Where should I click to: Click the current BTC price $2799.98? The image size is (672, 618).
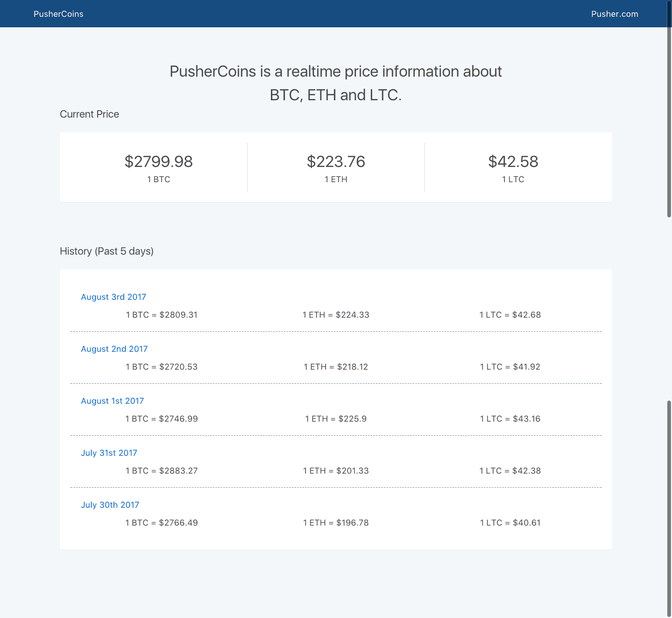tap(159, 162)
